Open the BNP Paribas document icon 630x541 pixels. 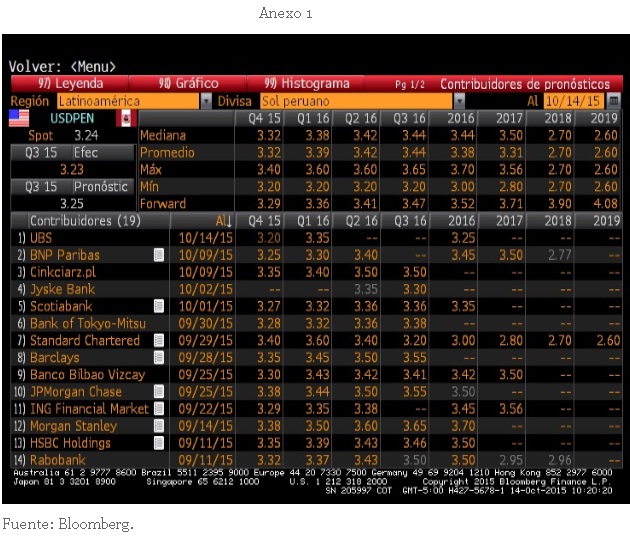(x=158, y=255)
